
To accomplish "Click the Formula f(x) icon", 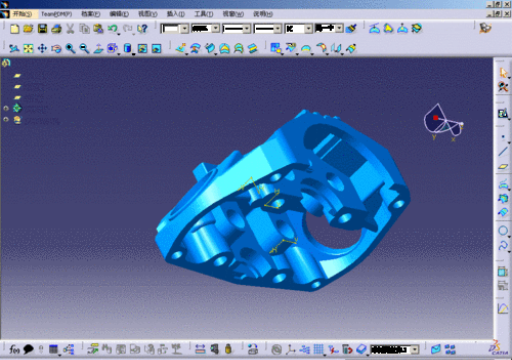I will [14, 349].
